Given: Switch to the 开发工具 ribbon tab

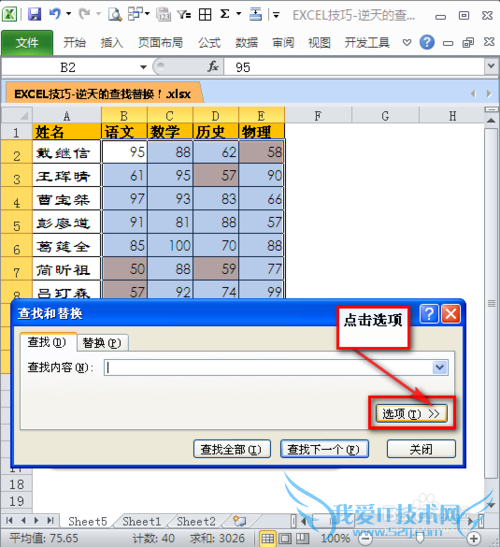Looking at the screenshot, I should click(x=367, y=43).
